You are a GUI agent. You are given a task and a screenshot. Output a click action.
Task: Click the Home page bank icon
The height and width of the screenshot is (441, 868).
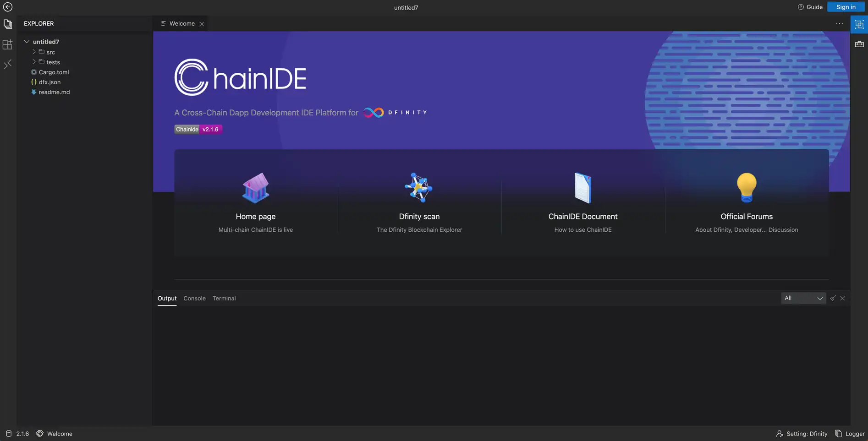(x=255, y=188)
